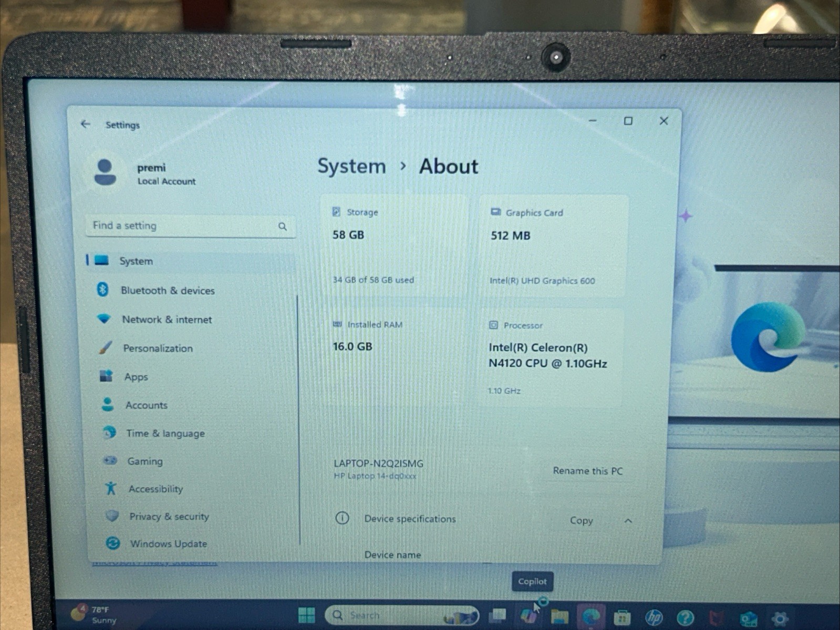Click the Bluetooth icon in sidebar
This screenshot has width=840, height=630.
tap(102, 289)
